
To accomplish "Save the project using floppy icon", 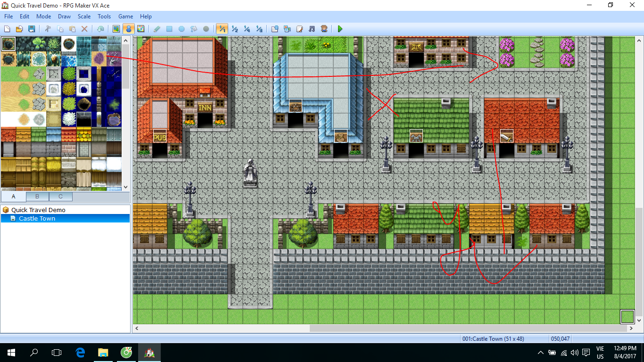I will 32,29.
